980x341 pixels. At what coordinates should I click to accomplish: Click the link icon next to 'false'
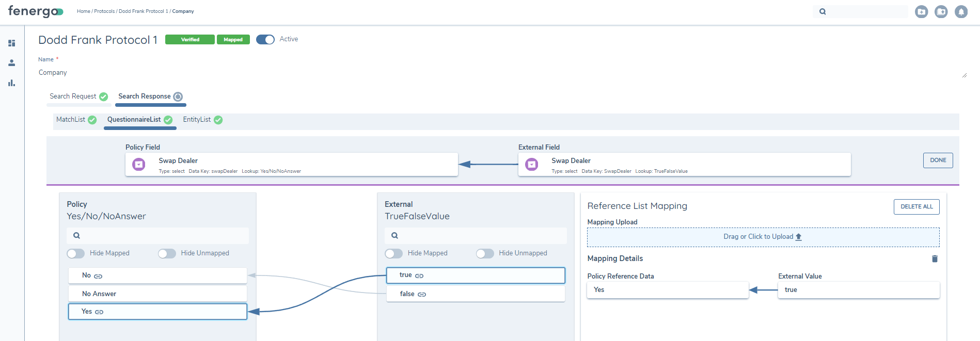[422, 295]
